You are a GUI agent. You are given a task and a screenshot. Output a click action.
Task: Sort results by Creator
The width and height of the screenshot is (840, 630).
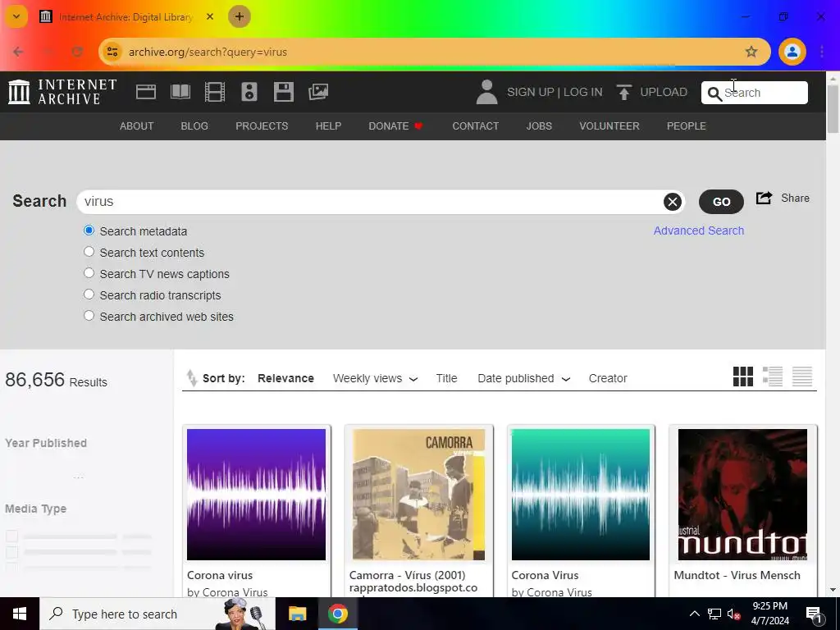point(608,378)
